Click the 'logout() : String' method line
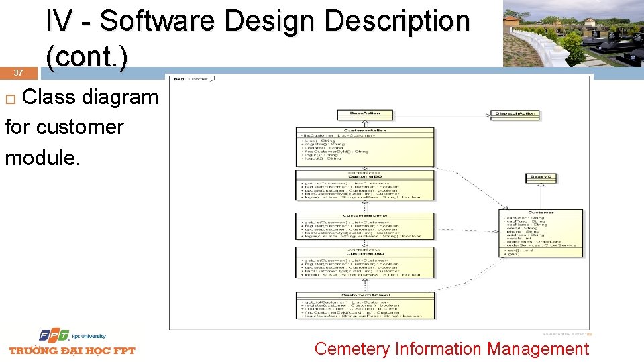The height and width of the screenshot is (362, 644). [x=323, y=158]
